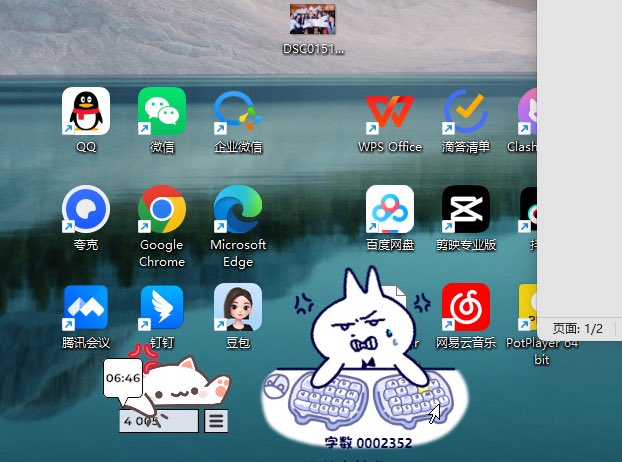The width and height of the screenshot is (622, 462).
Task: Launch the 钉钉 DingTalk shortcut
Action: (162, 307)
